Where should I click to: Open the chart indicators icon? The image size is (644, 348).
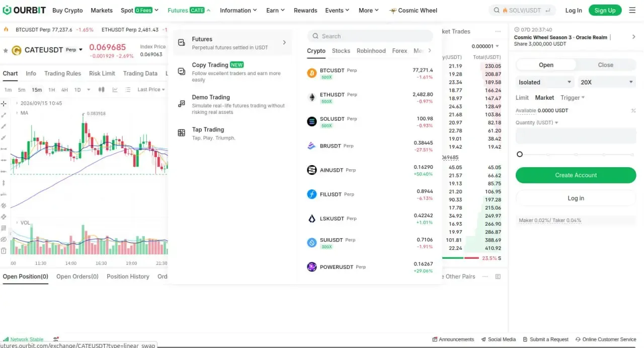(115, 90)
